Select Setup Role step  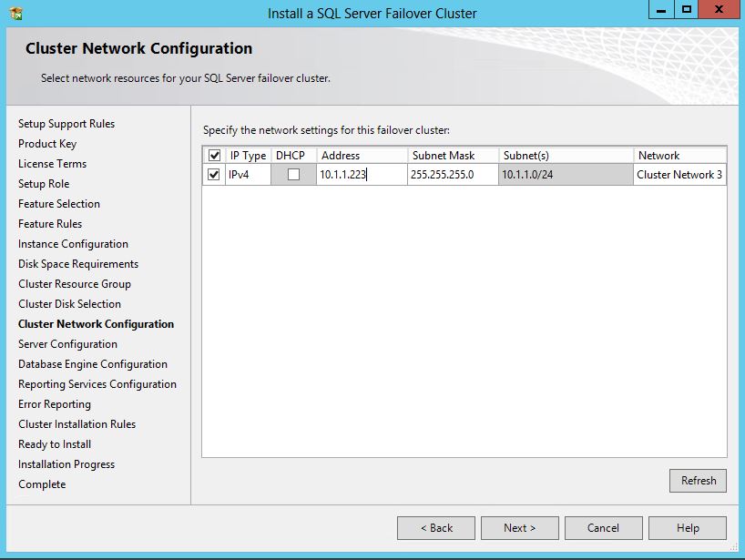pos(44,184)
